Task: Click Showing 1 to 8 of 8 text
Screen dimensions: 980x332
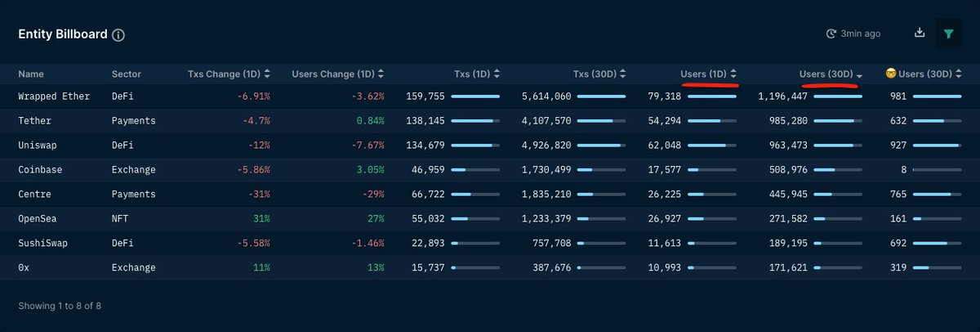Action: coord(60,306)
